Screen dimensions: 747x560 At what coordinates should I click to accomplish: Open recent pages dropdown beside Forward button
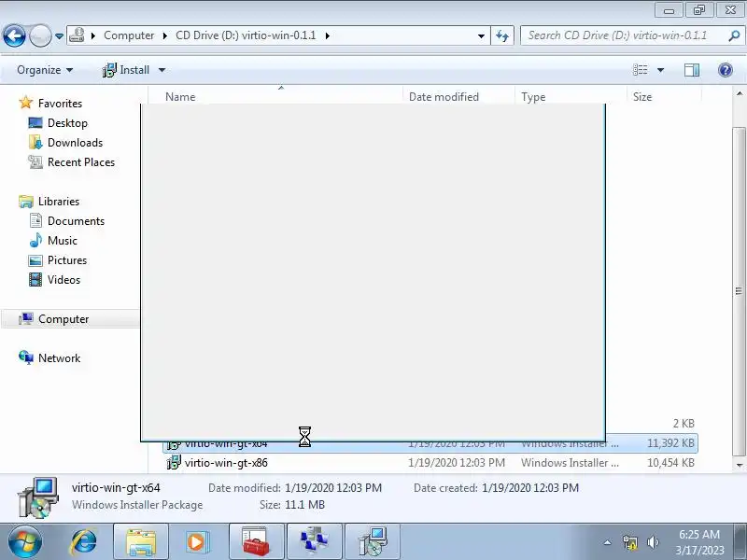(x=59, y=36)
